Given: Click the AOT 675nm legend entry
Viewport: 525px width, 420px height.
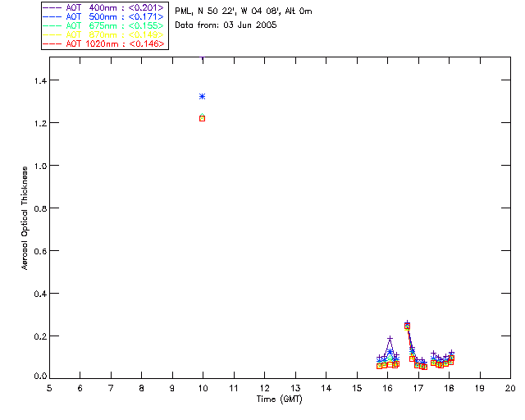Looking at the screenshot, I should coord(103,25).
